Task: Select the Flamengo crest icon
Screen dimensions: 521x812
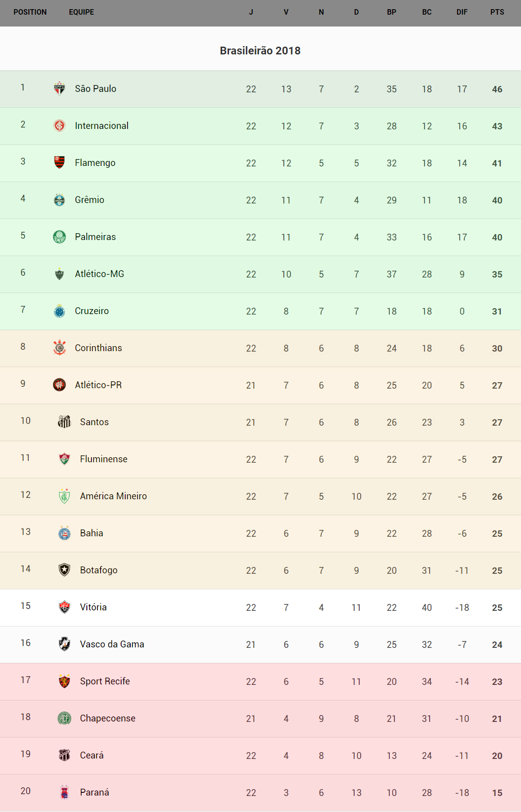Action: 59,162
